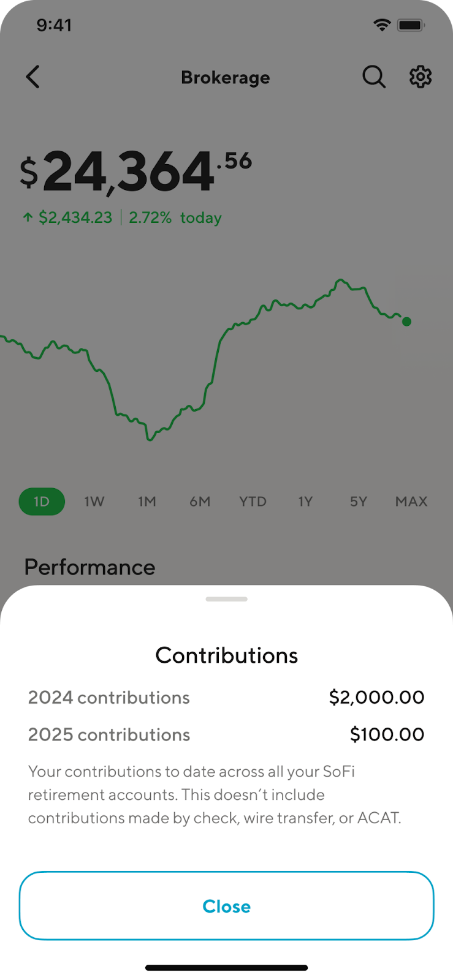This screenshot has height=980, width=453.
Task: Tap the $24,364.56 account balance
Action: (x=136, y=172)
